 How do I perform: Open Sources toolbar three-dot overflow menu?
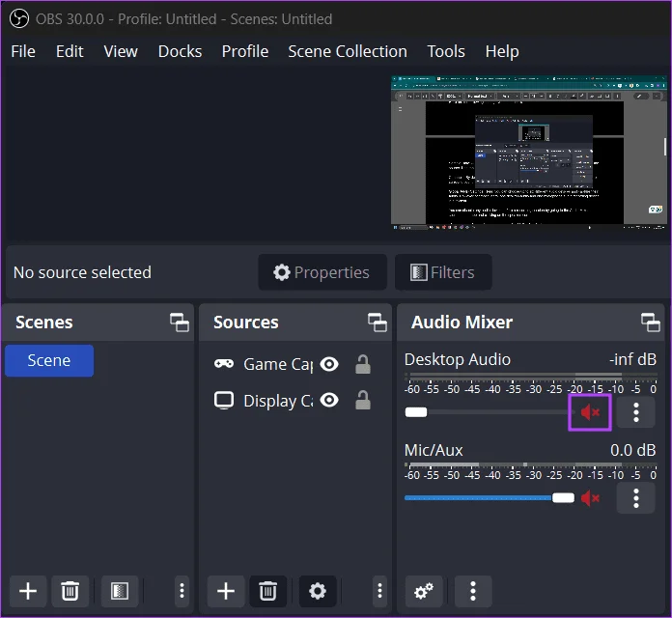pyautogui.click(x=379, y=591)
